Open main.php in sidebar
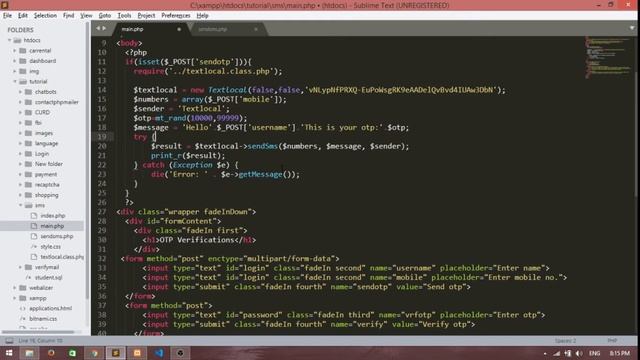This screenshot has width=640, height=360. pyautogui.click(x=52, y=226)
